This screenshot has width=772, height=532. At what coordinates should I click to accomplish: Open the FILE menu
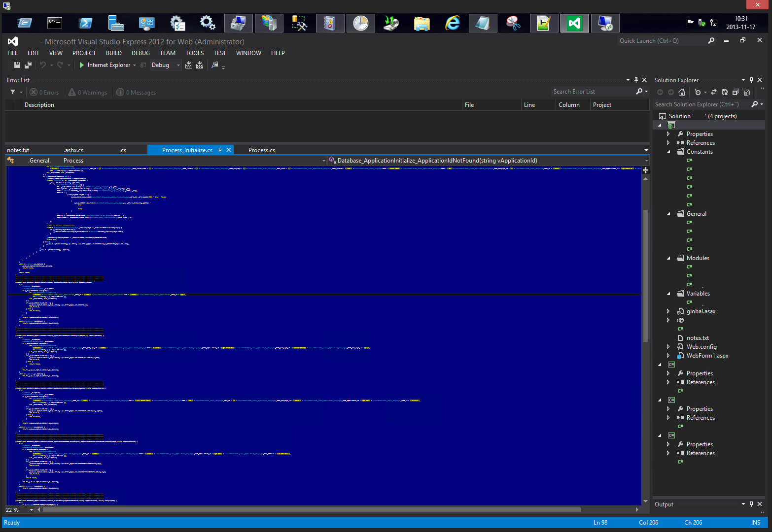(x=12, y=53)
